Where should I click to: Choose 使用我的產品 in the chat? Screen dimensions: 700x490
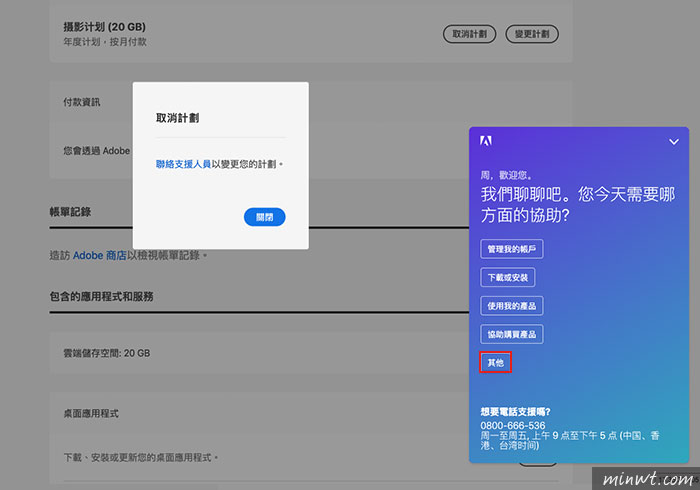[x=512, y=306]
